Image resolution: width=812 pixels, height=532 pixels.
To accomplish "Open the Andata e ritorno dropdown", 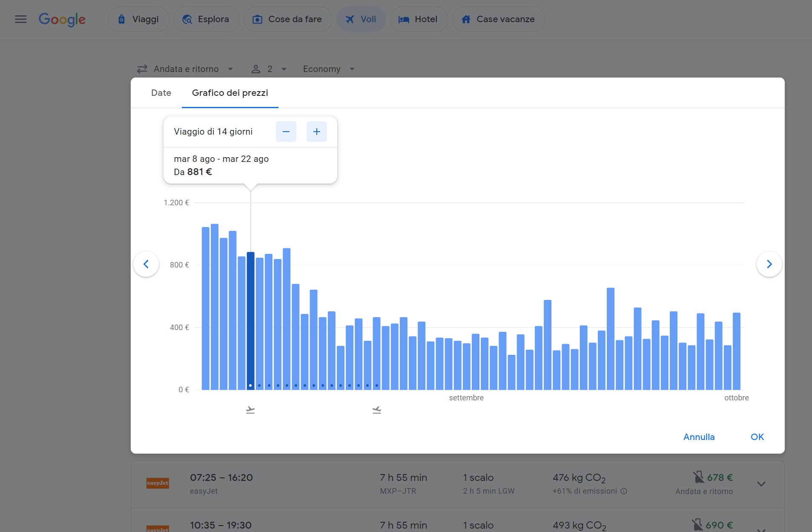I will point(186,69).
